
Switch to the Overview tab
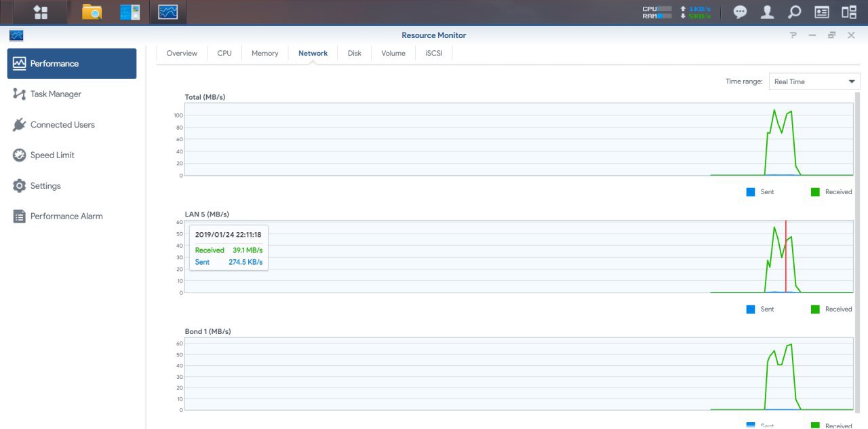(x=182, y=53)
